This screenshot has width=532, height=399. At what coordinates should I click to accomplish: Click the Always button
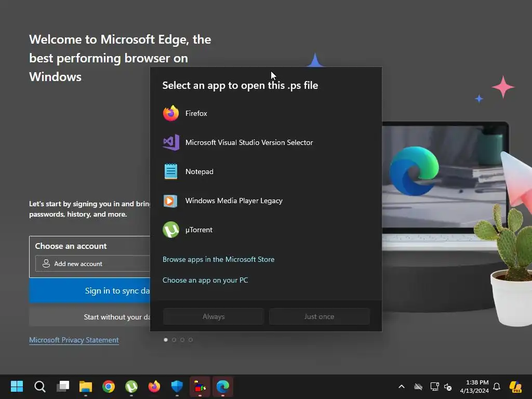214,316
